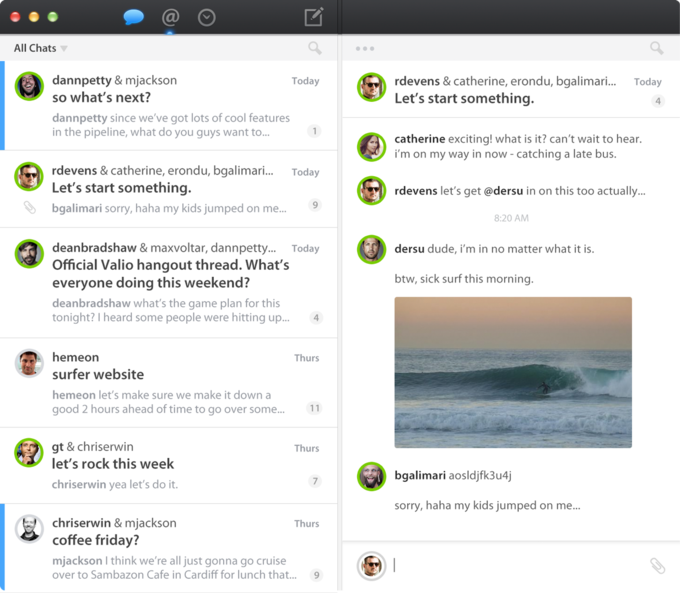
Task: Click bgalimari's avatar in conversation
Action: pos(372,476)
